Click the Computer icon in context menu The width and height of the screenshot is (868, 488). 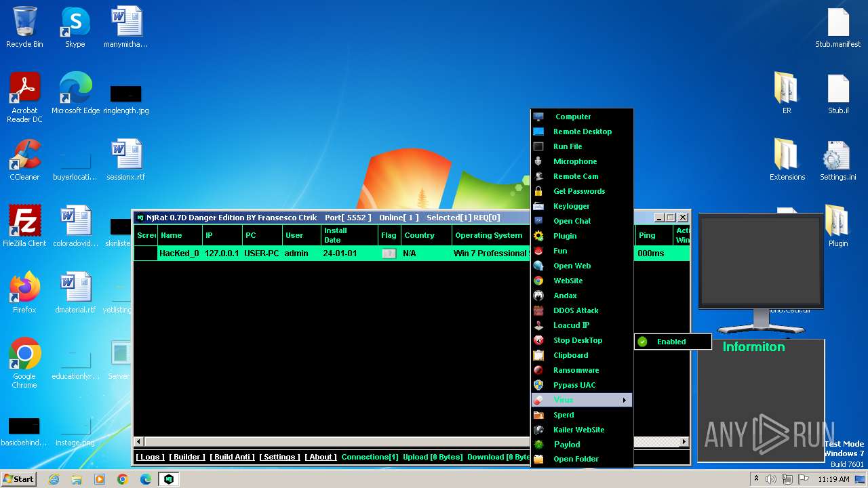538,117
